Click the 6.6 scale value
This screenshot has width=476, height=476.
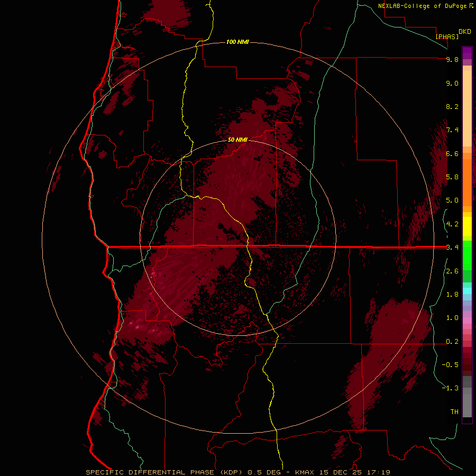click(452, 153)
